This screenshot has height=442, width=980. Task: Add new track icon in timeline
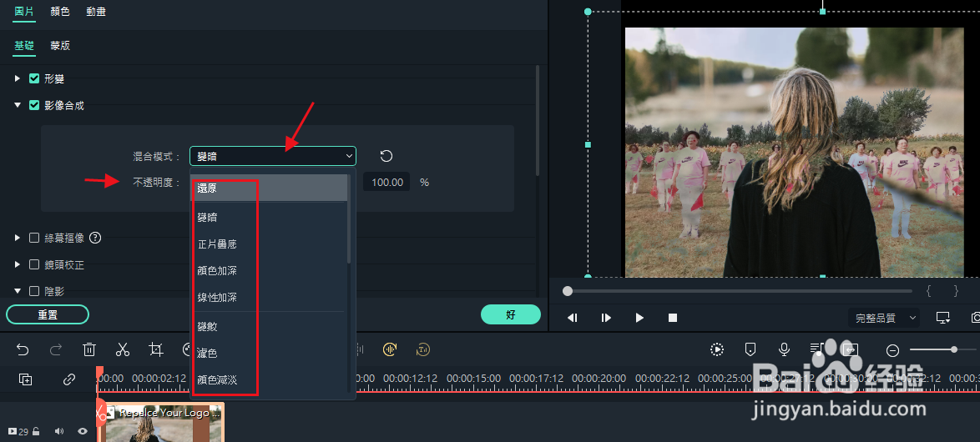(x=26, y=379)
